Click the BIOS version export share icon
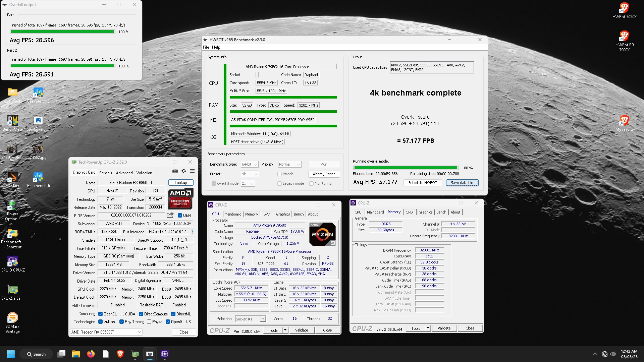This screenshot has height=362, width=644. [170, 215]
